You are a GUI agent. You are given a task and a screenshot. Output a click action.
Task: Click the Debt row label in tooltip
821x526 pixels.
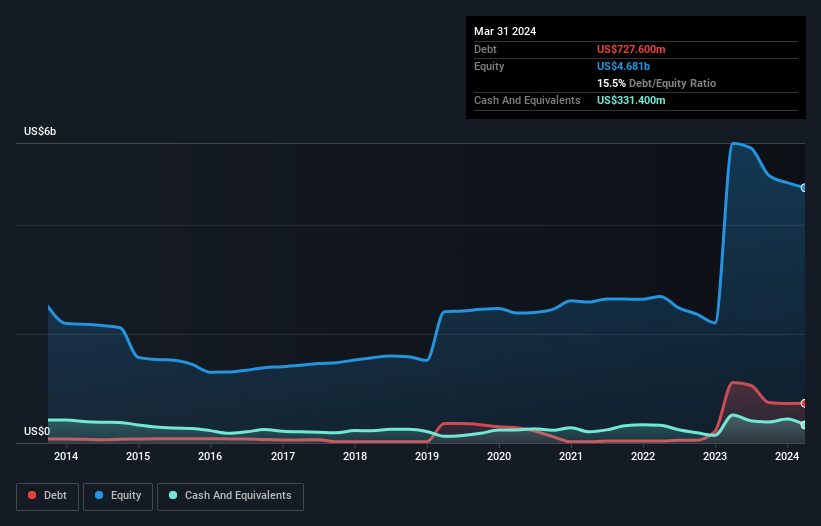(485, 49)
